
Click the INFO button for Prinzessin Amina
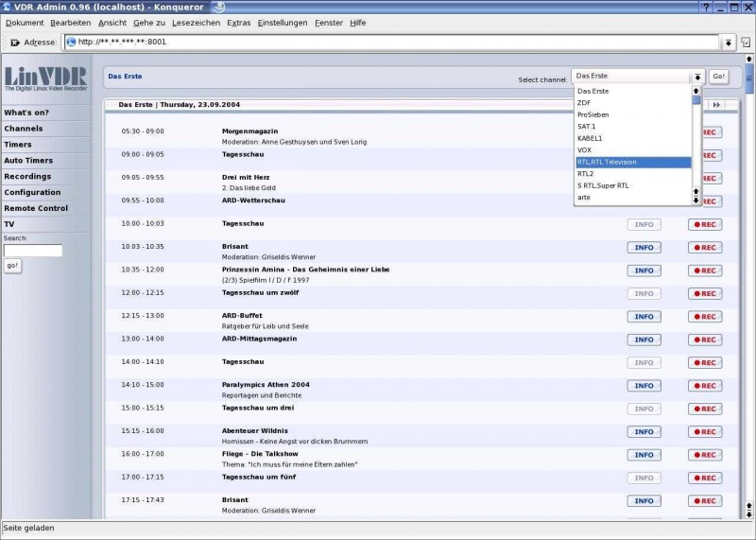(644, 270)
